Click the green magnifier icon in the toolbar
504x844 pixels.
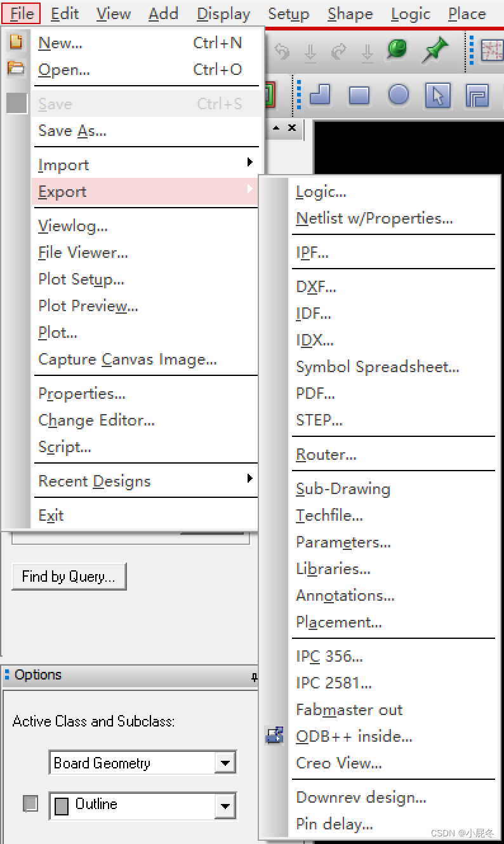click(397, 49)
